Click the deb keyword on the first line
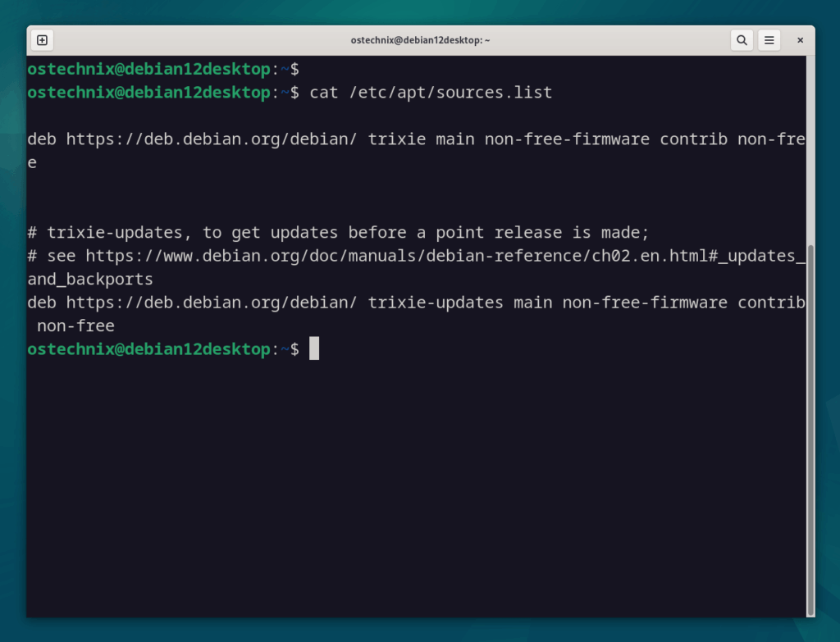The height and width of the screenshot is (642, 840). 41,139
